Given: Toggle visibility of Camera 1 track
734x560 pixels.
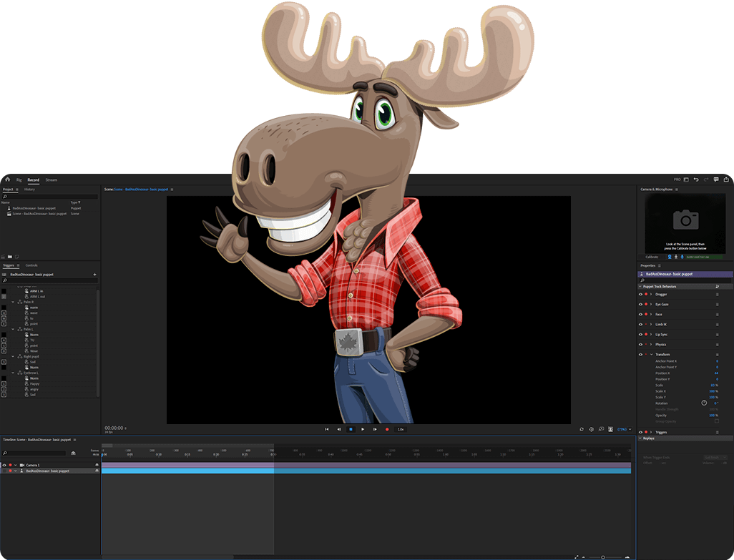Looking at the screenshot, I should [x=4, y=465].
